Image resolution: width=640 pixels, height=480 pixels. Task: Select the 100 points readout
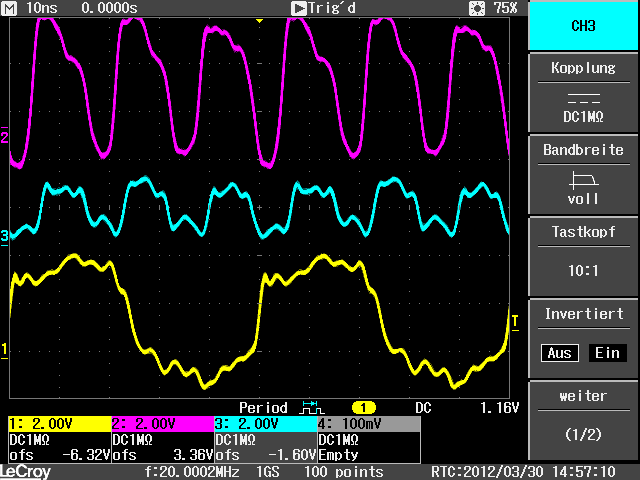344,472
